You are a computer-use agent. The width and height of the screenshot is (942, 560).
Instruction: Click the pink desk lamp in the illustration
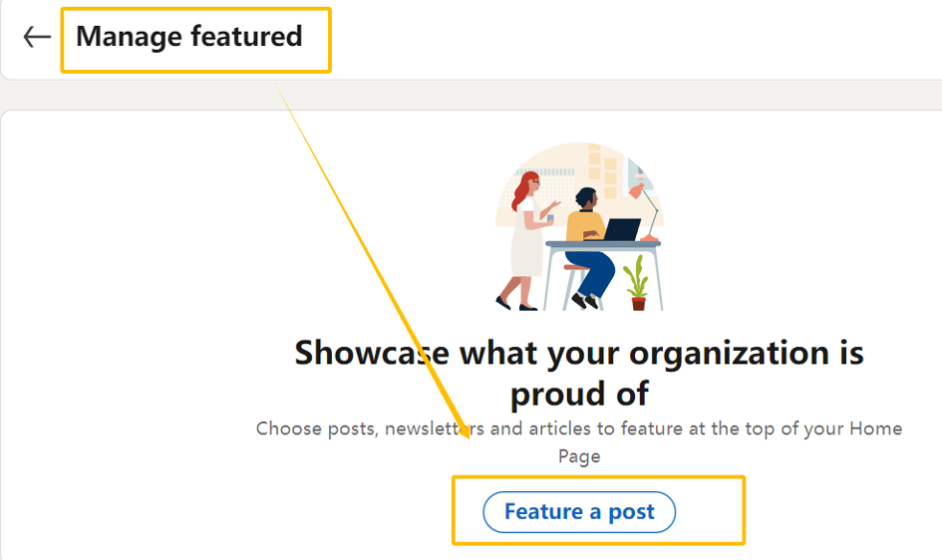[x=644, y=211]
